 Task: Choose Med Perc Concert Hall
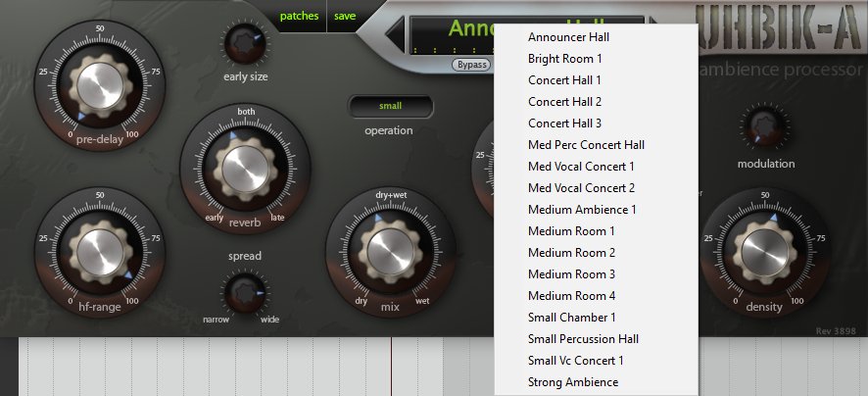click(x=597, y=145)
